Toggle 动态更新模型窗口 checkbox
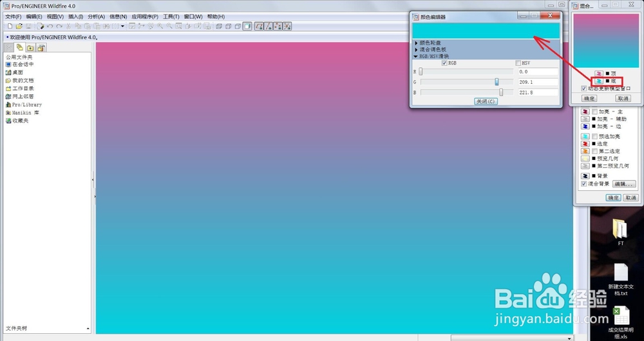The width and height of the screenshot is (644, 341). tap(584, 88)
